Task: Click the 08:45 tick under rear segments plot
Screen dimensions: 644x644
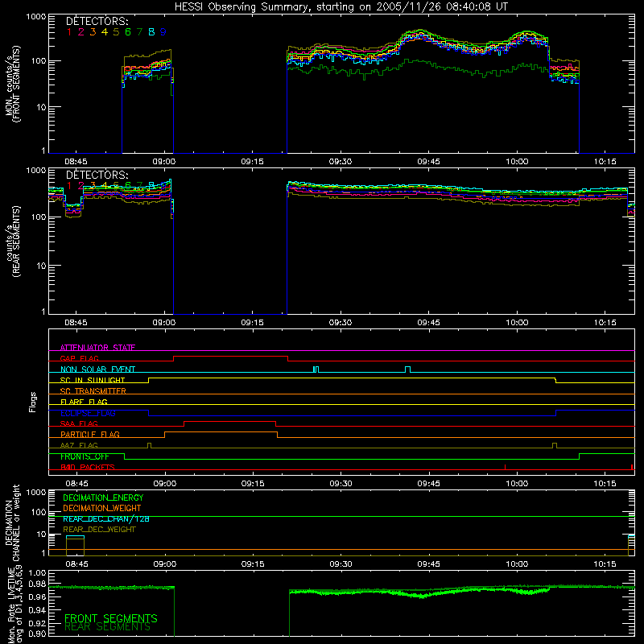Action: 76,323
